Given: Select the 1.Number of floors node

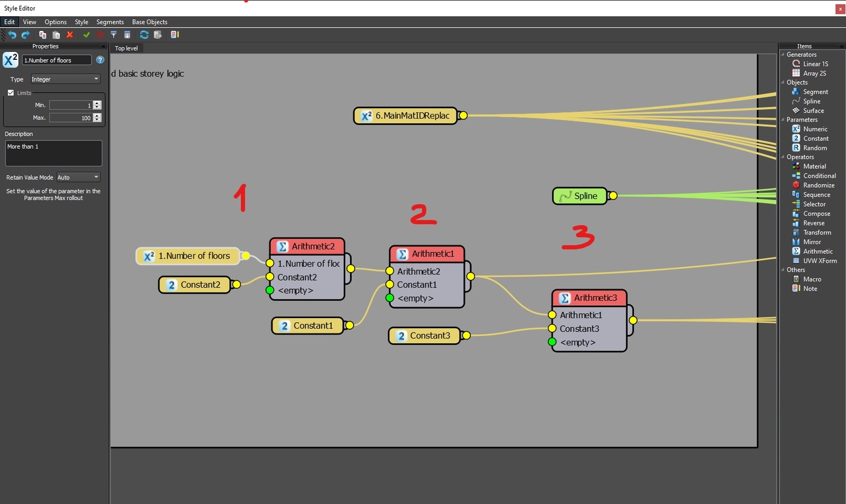Looking at the screenshot, I should (x=189, y=256).
